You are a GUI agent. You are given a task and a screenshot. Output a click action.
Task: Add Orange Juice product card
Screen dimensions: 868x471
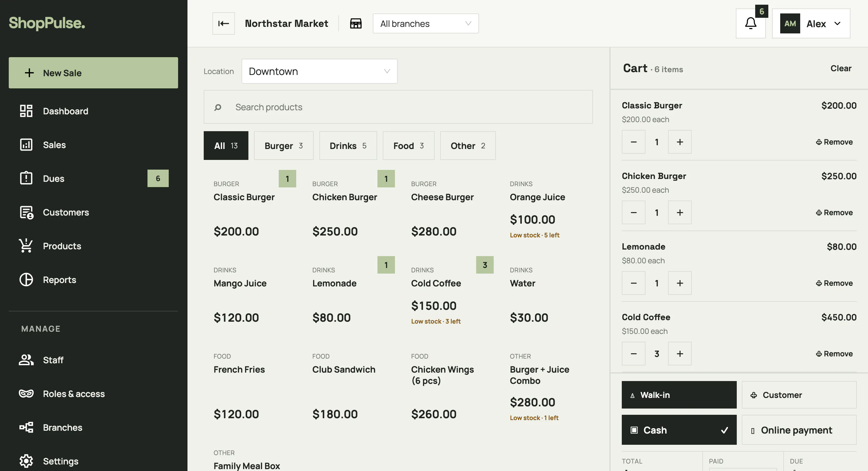(x=546, y=211)
